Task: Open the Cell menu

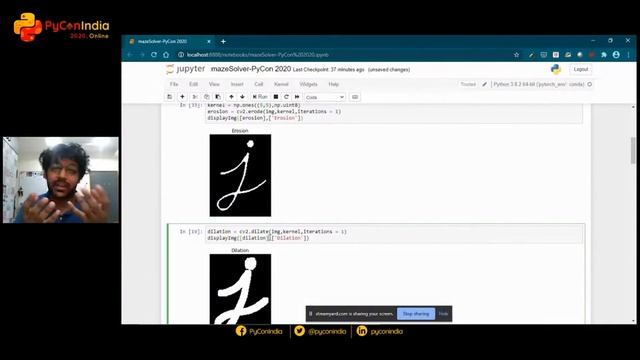Action: tap(259, 84)
